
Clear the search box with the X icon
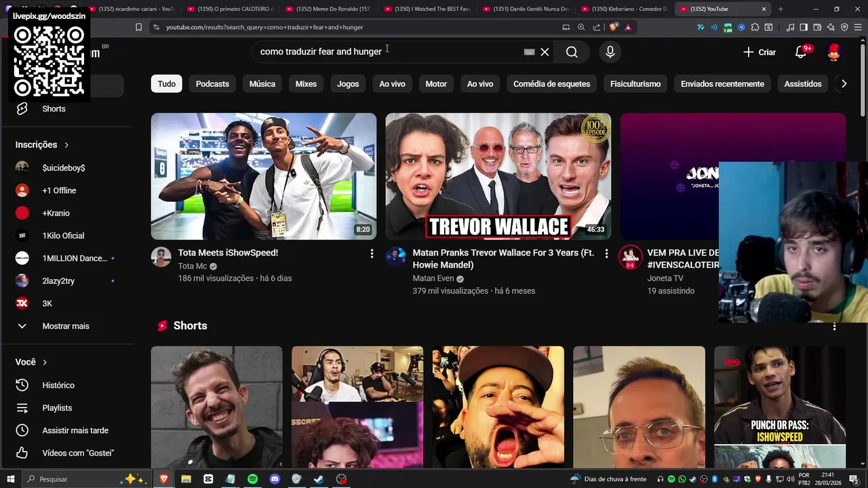545,52
